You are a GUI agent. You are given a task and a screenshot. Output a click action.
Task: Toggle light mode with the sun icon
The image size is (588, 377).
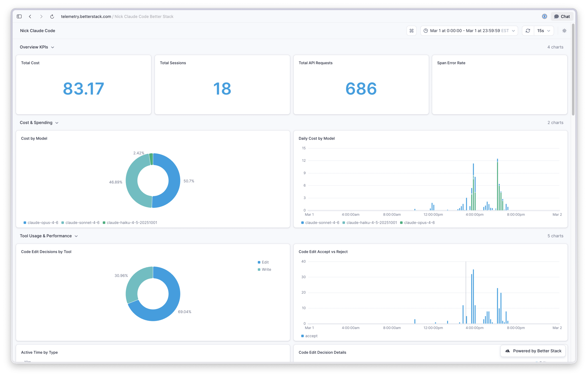click(x=564, y=31)
